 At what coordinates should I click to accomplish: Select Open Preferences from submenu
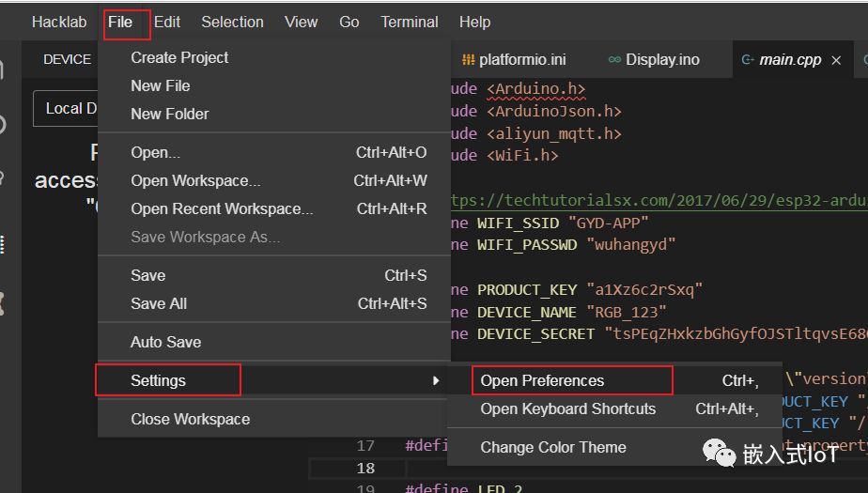(542, 381)
